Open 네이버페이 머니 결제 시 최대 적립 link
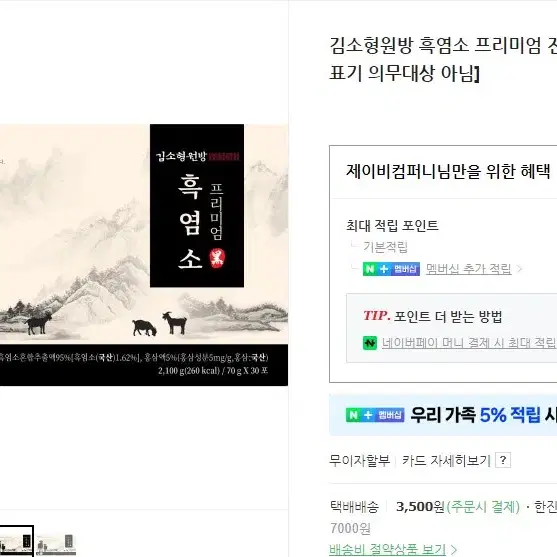Viewport: 557px width, 557px height. tap(469, 343)
